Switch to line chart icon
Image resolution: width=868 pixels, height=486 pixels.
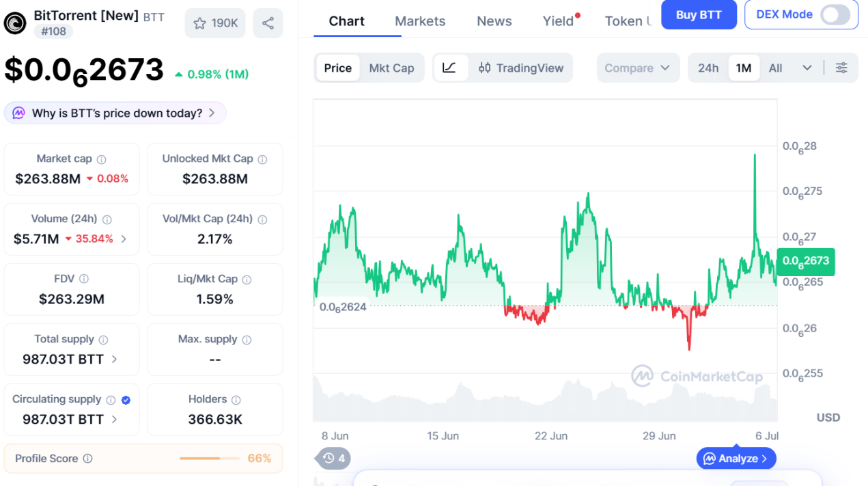[449, 68]
